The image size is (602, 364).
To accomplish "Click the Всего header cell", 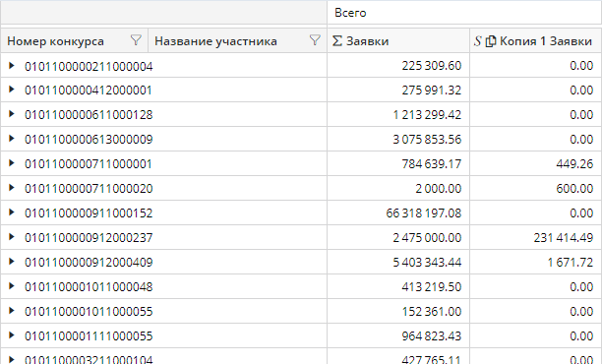I will click(x=464, y=13).
